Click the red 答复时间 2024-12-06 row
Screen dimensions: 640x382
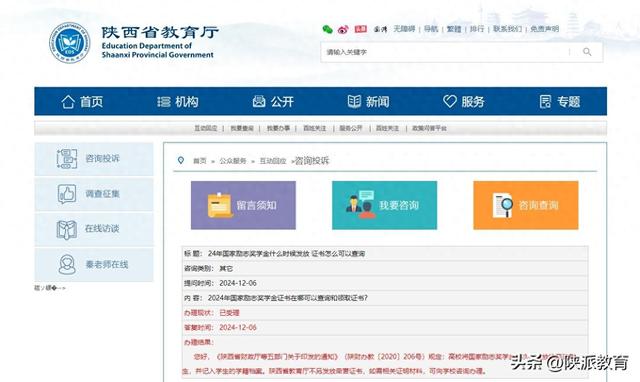pos(385,328)
